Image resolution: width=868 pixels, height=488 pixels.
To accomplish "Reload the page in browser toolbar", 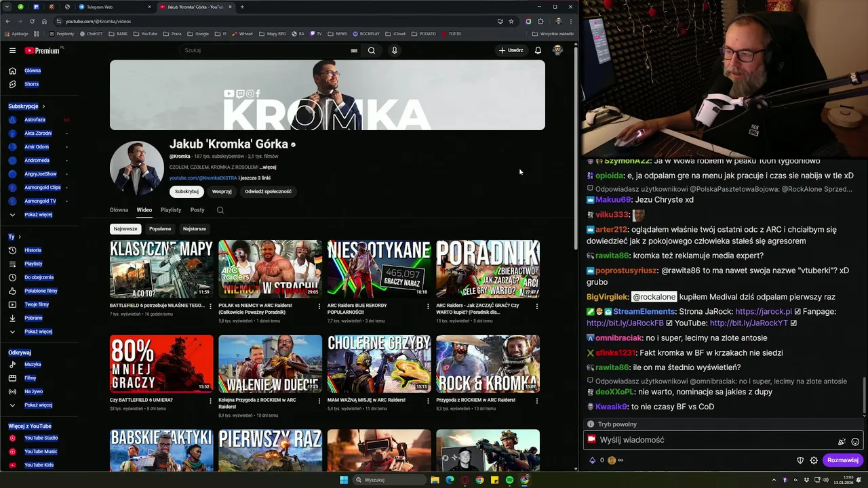I will 32,21.
